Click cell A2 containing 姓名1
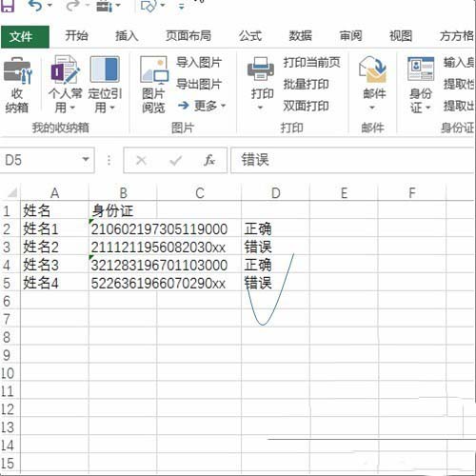This screenshot has width=476, height=476. click(54, 228)
